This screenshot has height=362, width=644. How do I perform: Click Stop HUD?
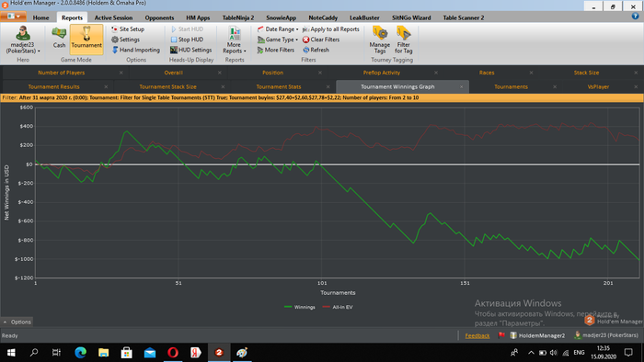187,40
